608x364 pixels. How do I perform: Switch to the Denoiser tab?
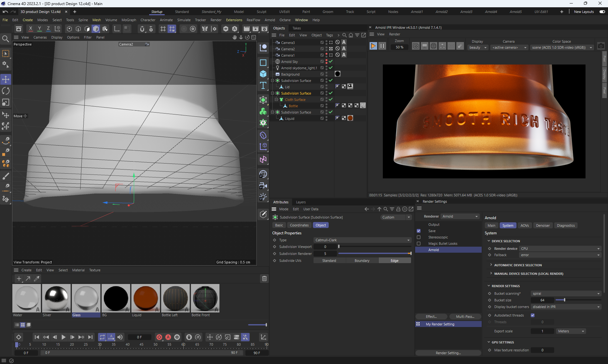tap(543, 225)
